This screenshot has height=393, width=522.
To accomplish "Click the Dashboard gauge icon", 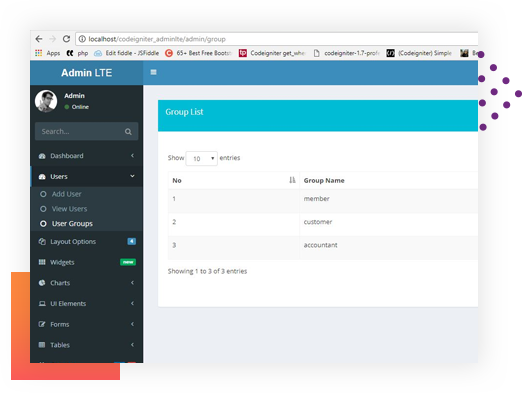I will pos(42,156).
